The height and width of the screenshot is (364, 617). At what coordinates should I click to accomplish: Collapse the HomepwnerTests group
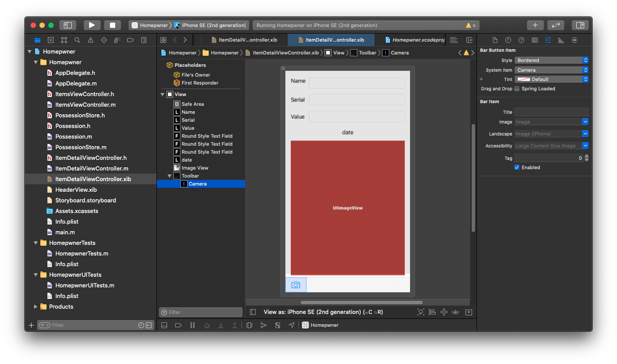[x=36, y=243]
